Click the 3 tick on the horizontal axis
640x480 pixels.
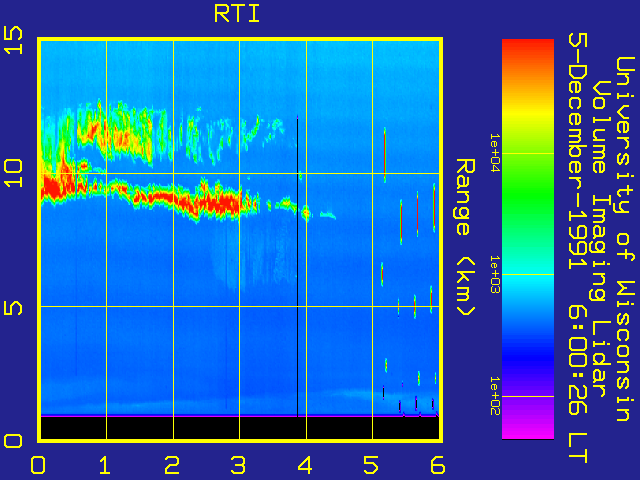(238, 465)
